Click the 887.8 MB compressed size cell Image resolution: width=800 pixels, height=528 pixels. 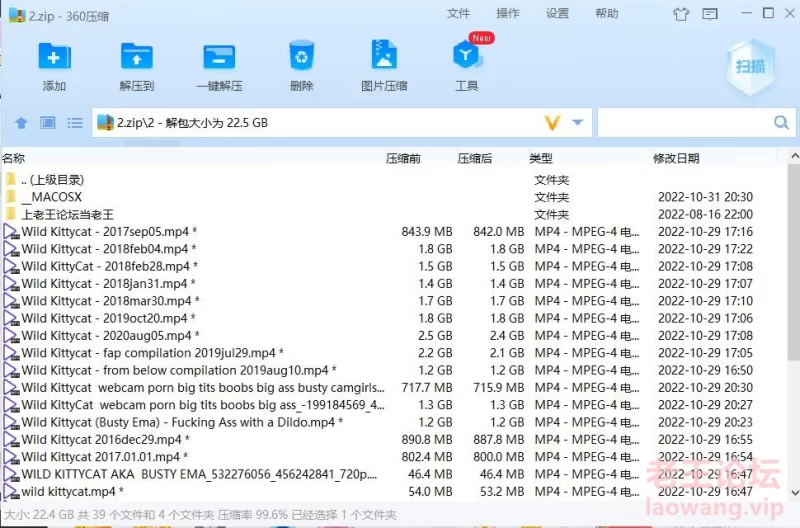pyautogui.click(x=498, y=440)
